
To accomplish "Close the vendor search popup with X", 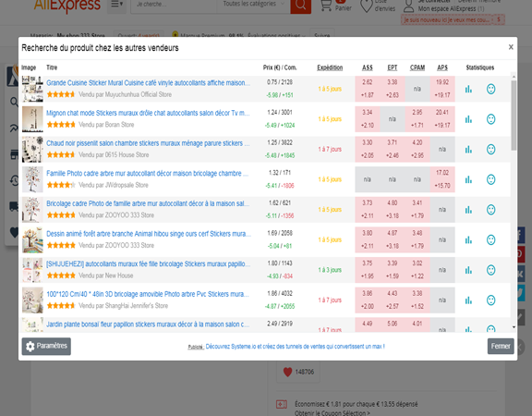I will coord(511,47).
